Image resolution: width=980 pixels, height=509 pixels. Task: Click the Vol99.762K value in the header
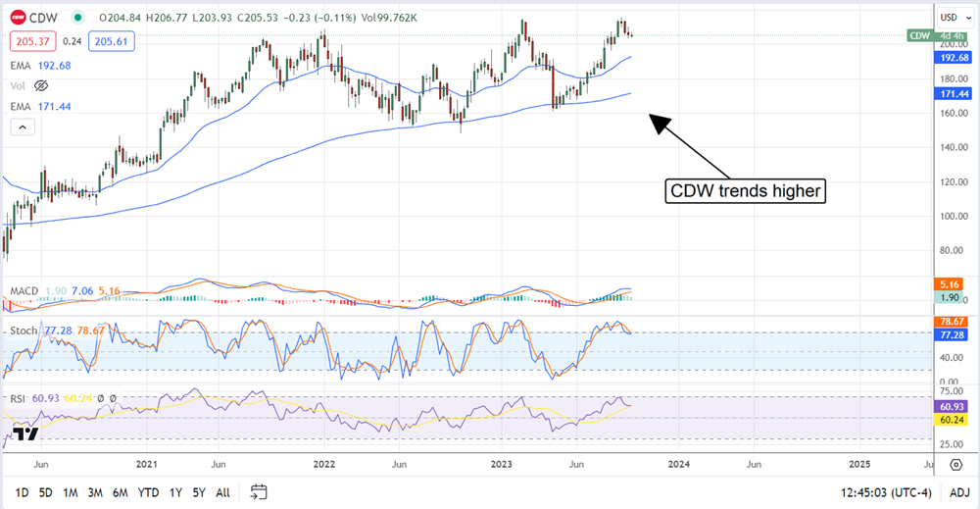point(388,18)
